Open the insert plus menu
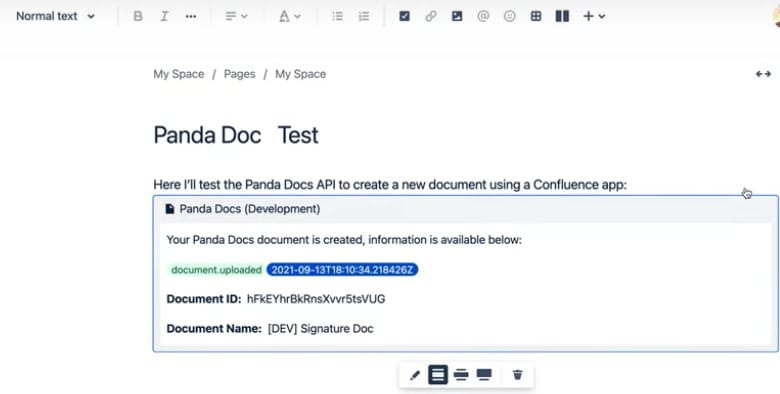 pos(594,16)
